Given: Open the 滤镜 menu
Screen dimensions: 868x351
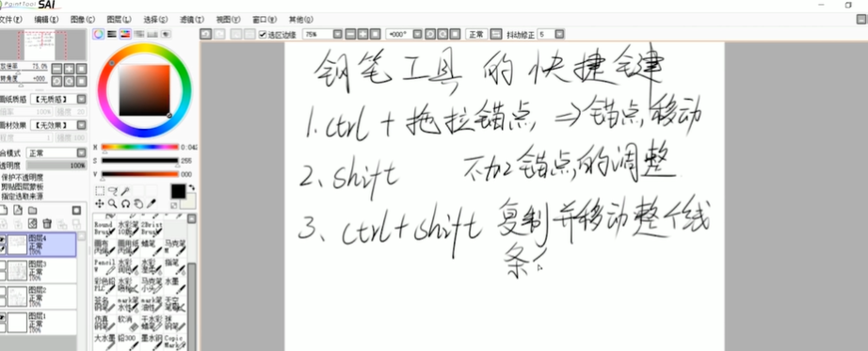Looking at the screenshot, I should pos(191,20).
